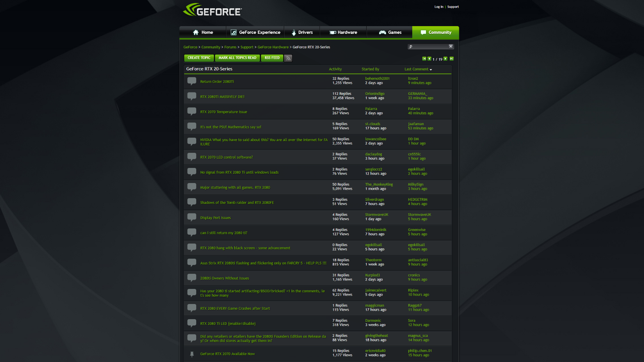Open RTX 2070 Temperature Issue topic
This screenshot has height=362, width=644.
(223, 112)
